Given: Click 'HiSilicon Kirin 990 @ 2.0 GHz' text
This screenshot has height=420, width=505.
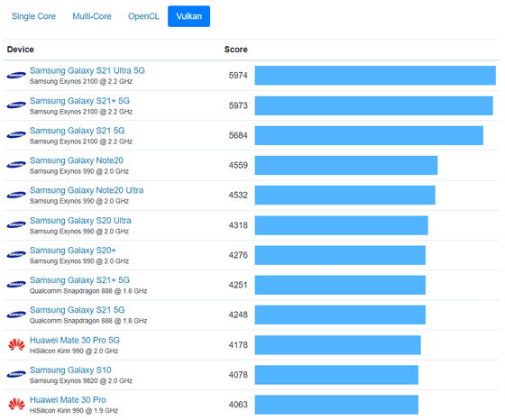Looking at the screenshot, I should [74, 351].
